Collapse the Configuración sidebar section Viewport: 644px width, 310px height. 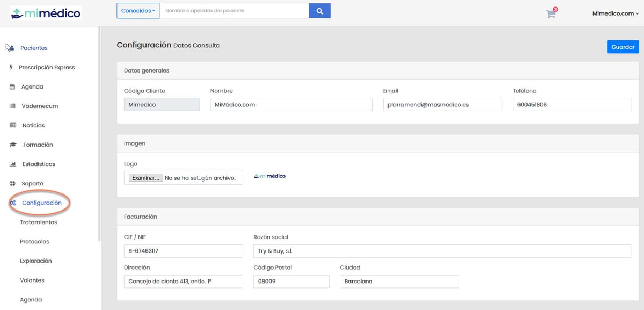pyautogui.click(x=41, y=203)
